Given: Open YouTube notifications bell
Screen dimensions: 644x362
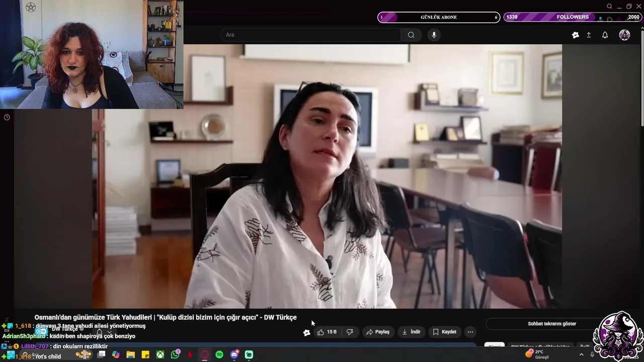Looking at the screenshot, I should 605,35.
